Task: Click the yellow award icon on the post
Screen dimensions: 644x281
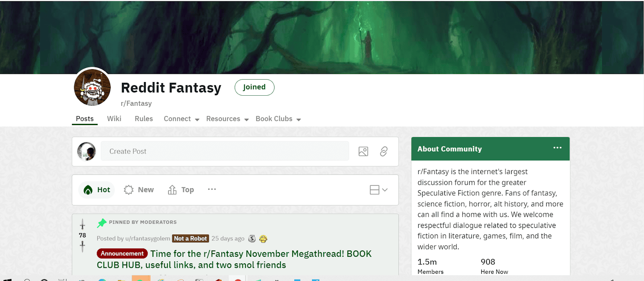Action: [x=263, y=239]
